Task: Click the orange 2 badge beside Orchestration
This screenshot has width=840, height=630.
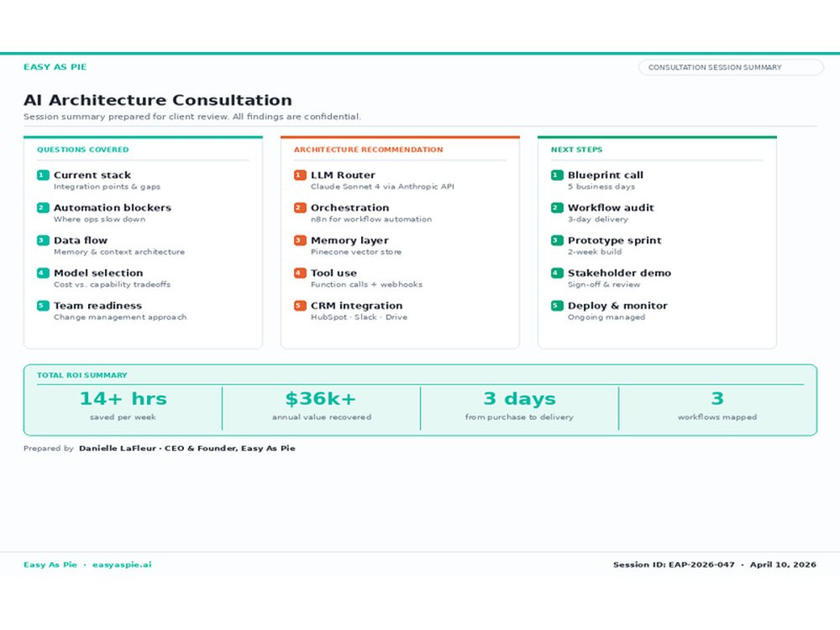Action: point(300,207)
